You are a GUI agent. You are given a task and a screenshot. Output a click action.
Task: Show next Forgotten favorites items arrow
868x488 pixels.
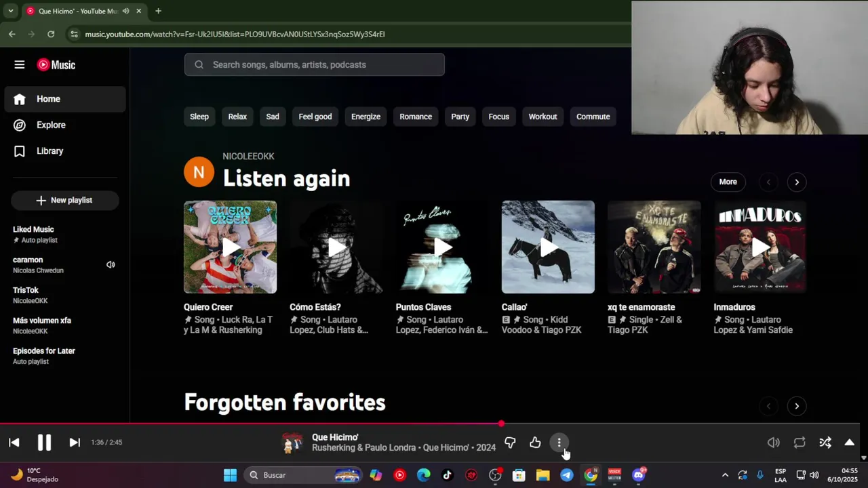[797, 406]
